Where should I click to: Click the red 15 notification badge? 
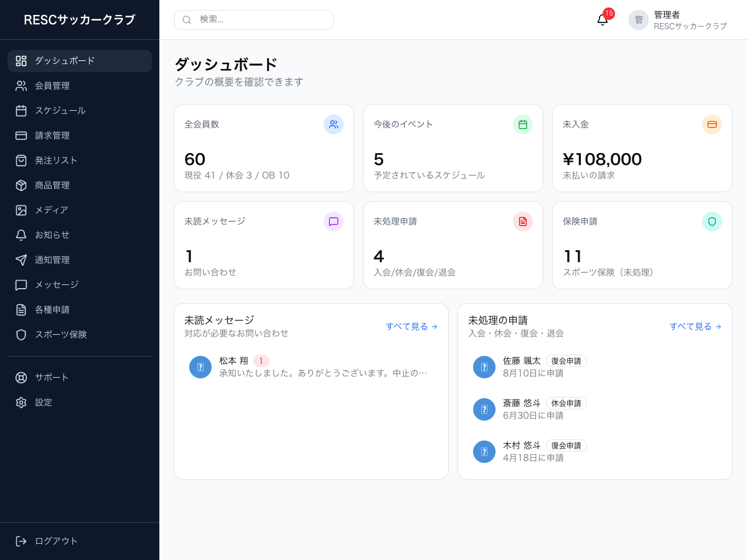click(x=609, y=14)
